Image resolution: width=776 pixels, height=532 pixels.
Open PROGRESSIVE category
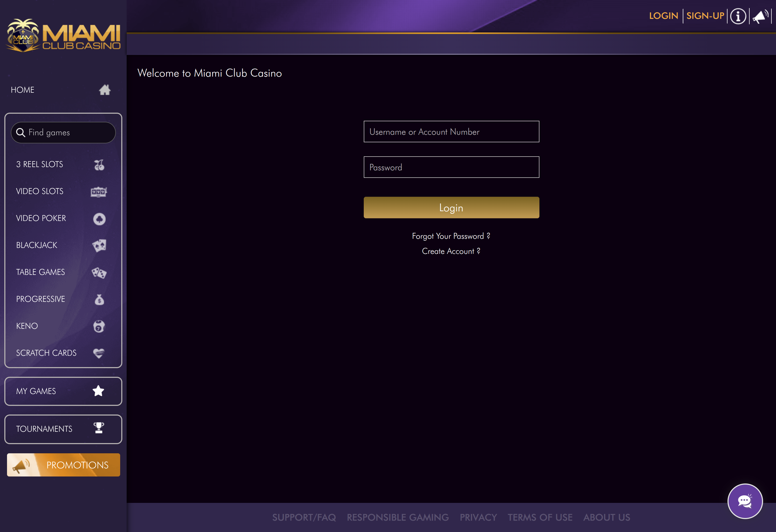coord(40,299)
